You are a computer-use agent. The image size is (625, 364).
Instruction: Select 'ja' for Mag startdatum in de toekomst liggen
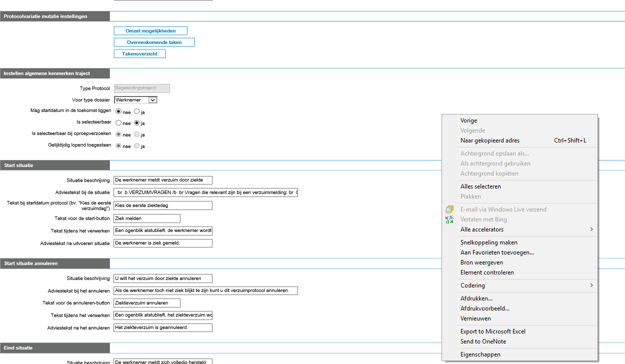(136, 111)
